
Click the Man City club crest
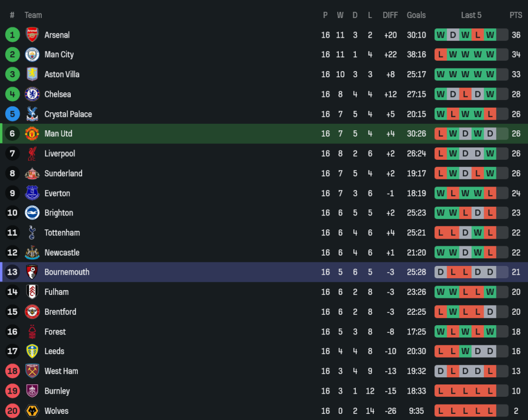point(32,55)
